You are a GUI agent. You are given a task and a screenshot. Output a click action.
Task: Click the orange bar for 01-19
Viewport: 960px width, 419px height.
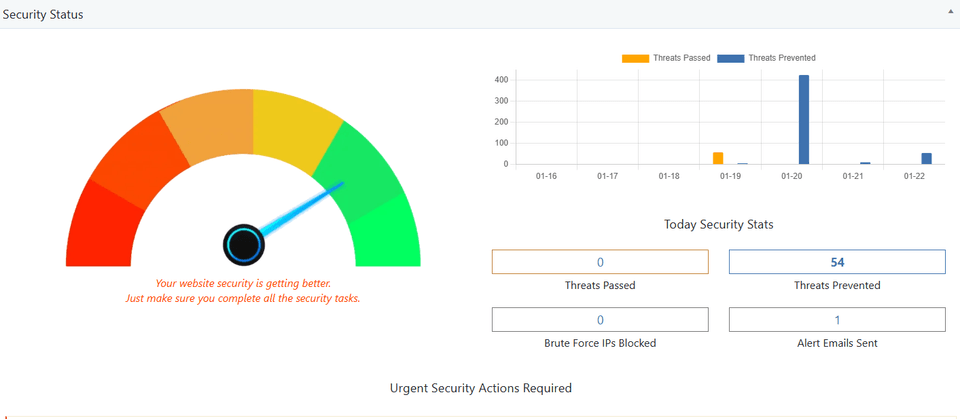pos(718,158)
